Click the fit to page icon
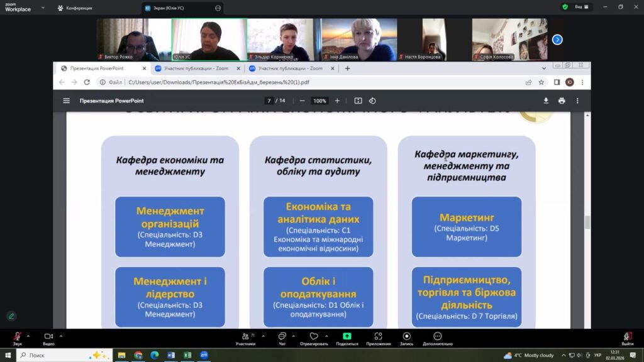Image resolution: width=644 pixels, height=362 pixels. (358, 101)
